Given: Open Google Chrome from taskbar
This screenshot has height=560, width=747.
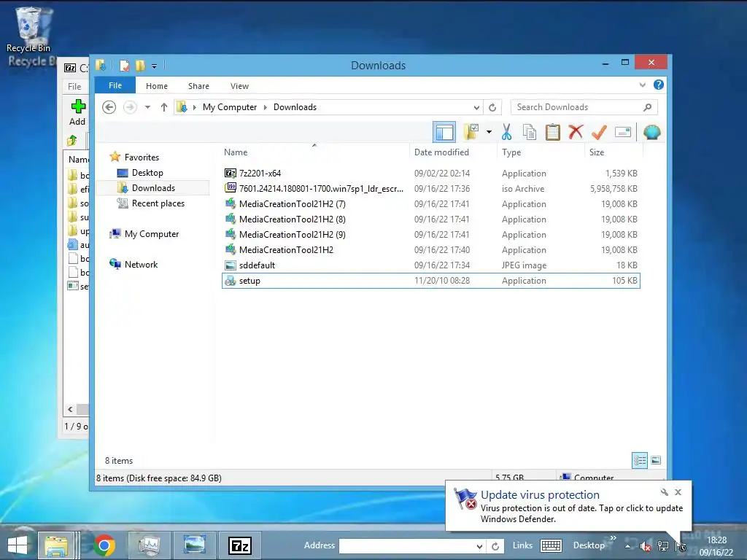Looking at the screenshot, I should pos(104,545).
